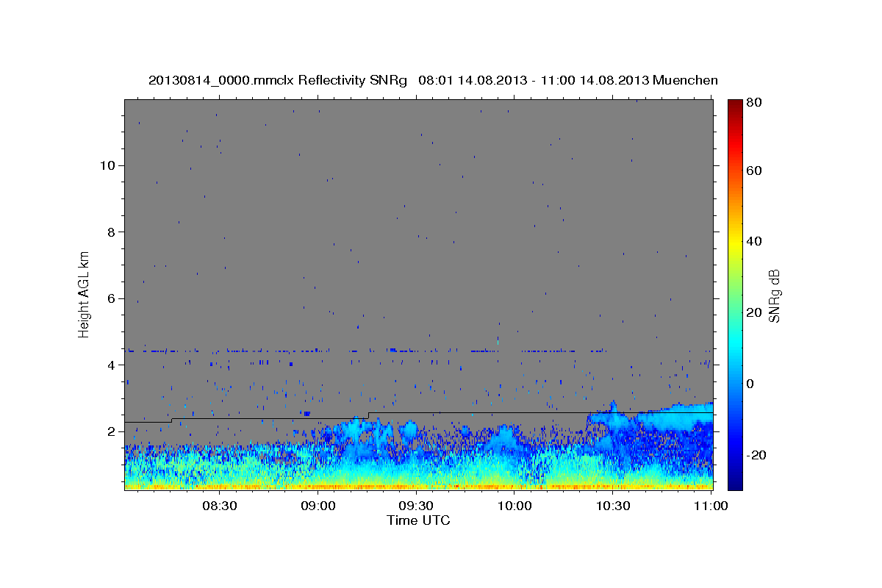Screen dimensions: 882x588
Task: Click the Time UTC axis title
Action: (418, 520)
